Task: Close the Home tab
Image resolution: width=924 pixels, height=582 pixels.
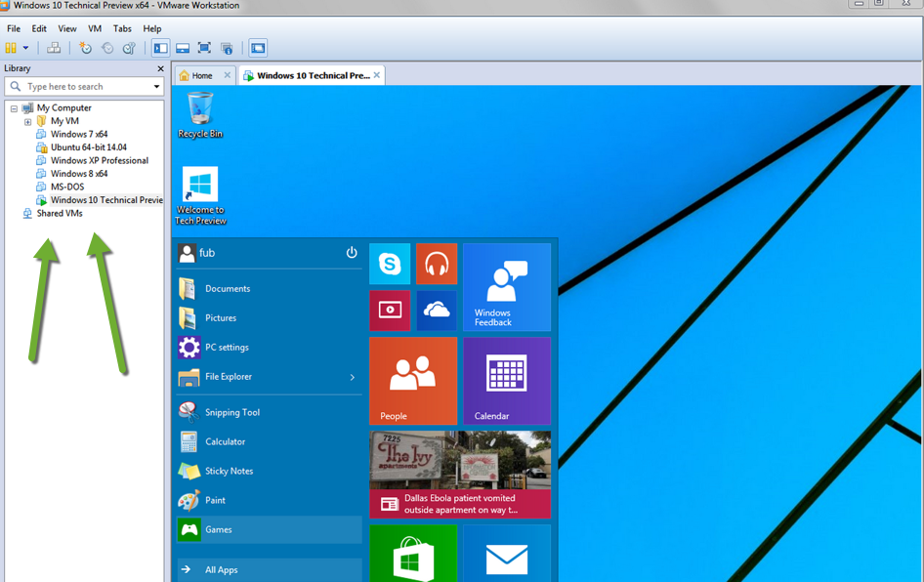Action: coord(228,75)
